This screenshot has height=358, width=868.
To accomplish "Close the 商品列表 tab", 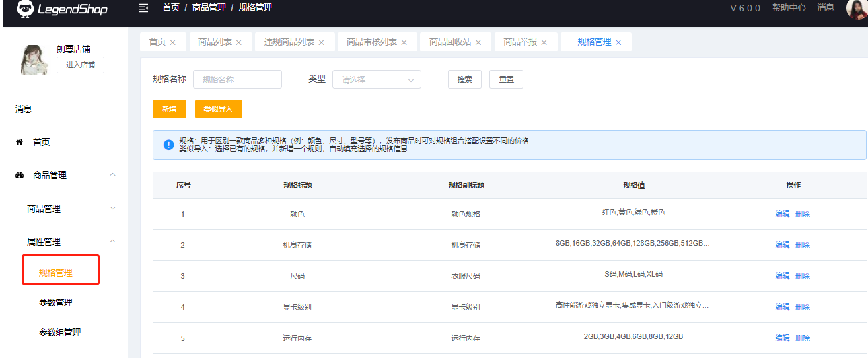I will coord(239,42).
